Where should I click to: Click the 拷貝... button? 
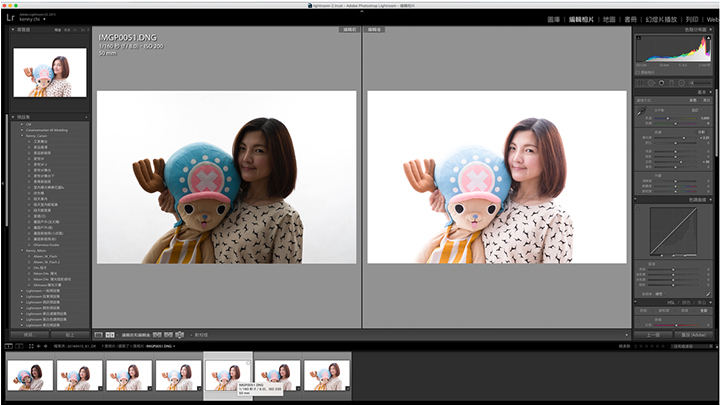[x=30, y=335]
